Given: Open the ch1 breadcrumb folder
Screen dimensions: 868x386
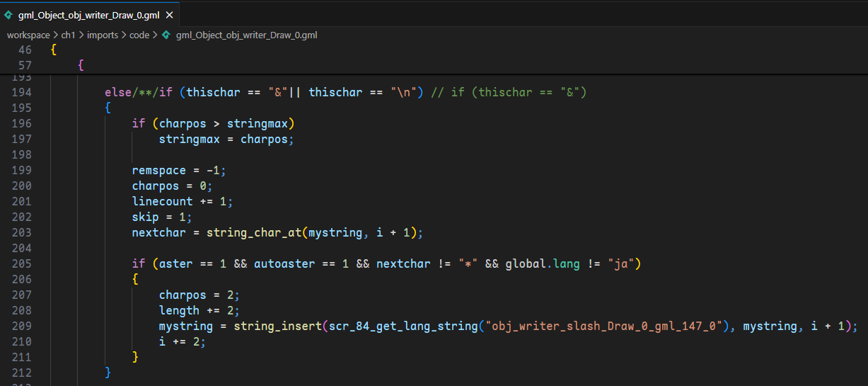Looking at the screenshot, I should pyautogui.click(x=69, y=35).
